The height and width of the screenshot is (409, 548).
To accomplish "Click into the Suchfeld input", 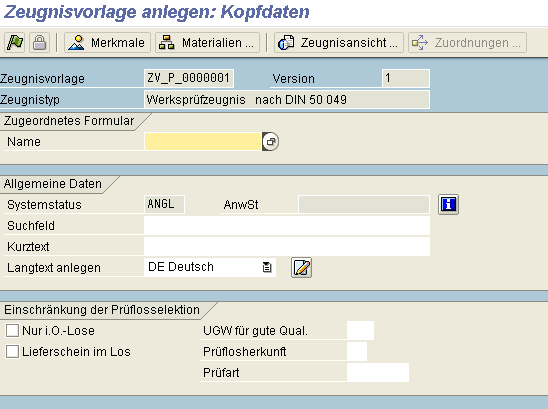I will [287, 225].
